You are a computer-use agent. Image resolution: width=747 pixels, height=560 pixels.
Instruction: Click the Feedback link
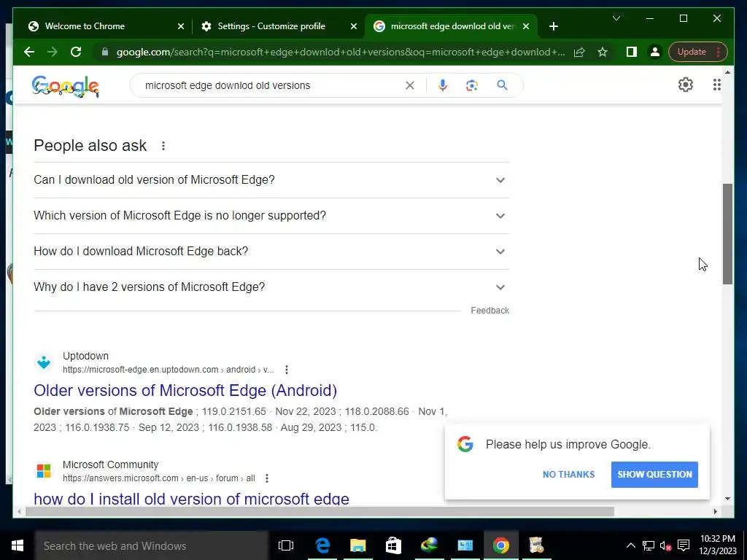489,311
